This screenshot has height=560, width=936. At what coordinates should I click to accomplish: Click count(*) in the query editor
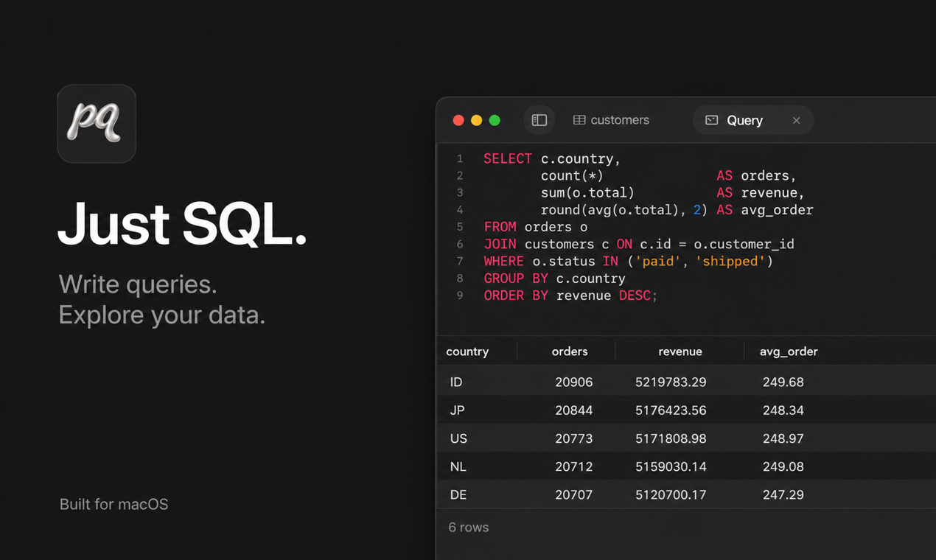572,175
